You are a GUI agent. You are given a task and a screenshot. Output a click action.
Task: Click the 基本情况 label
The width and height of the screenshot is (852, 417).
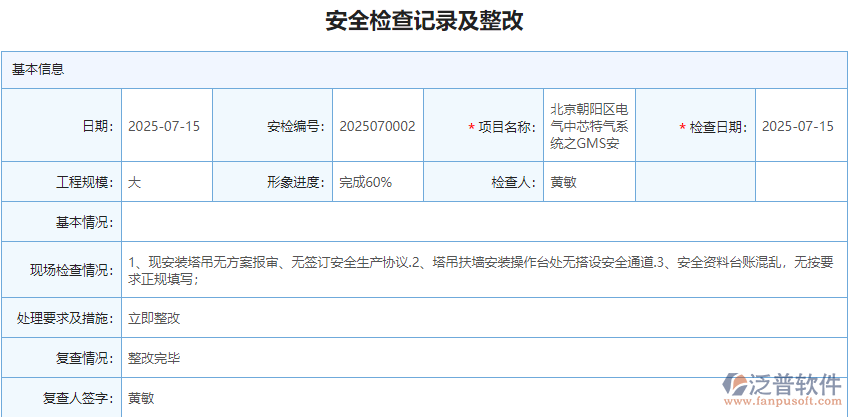[x=85, y=222]
